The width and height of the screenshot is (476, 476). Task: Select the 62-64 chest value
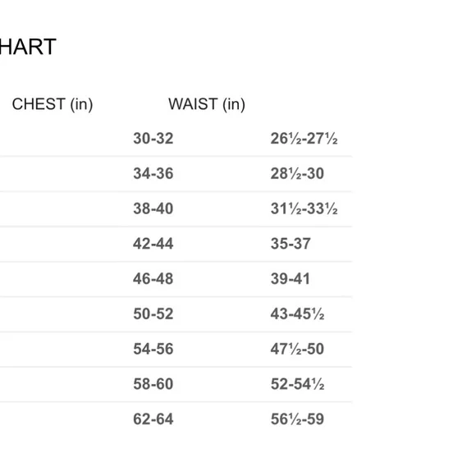(153, 419)
